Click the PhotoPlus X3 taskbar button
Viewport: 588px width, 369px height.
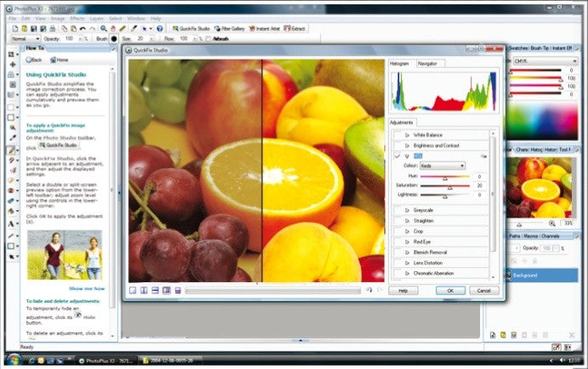[x=106, y=360]
